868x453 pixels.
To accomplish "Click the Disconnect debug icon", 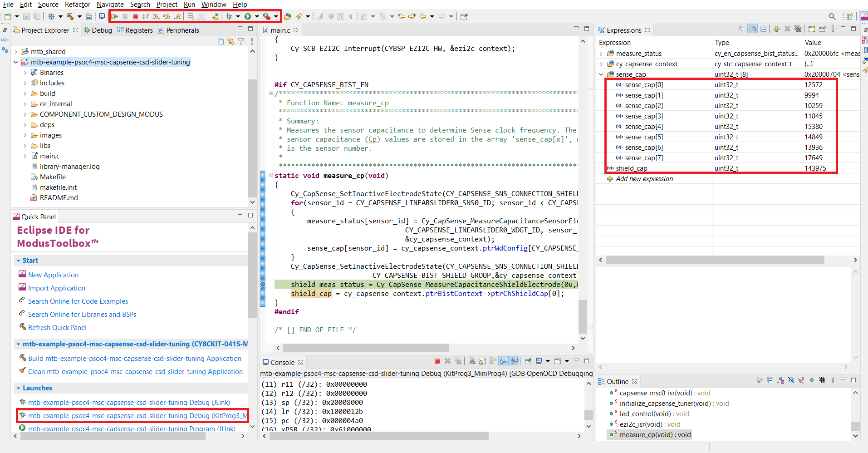I will pyautogui.click(x=146, y=17).
